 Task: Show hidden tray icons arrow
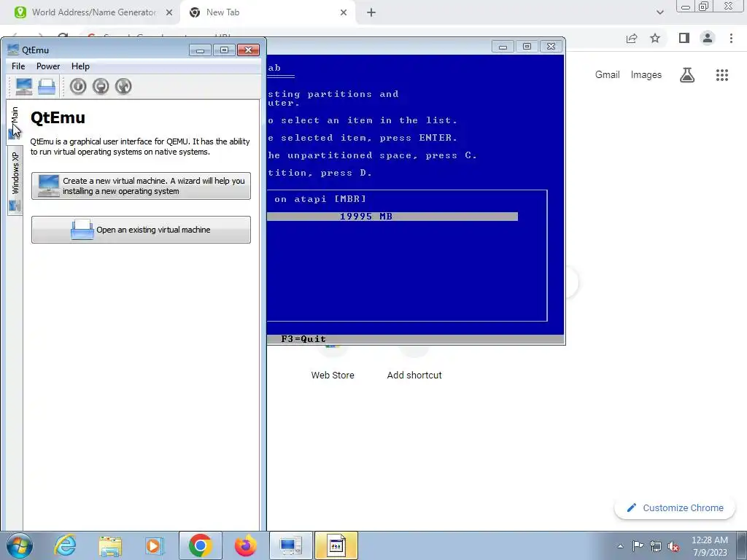pos(620,546)
